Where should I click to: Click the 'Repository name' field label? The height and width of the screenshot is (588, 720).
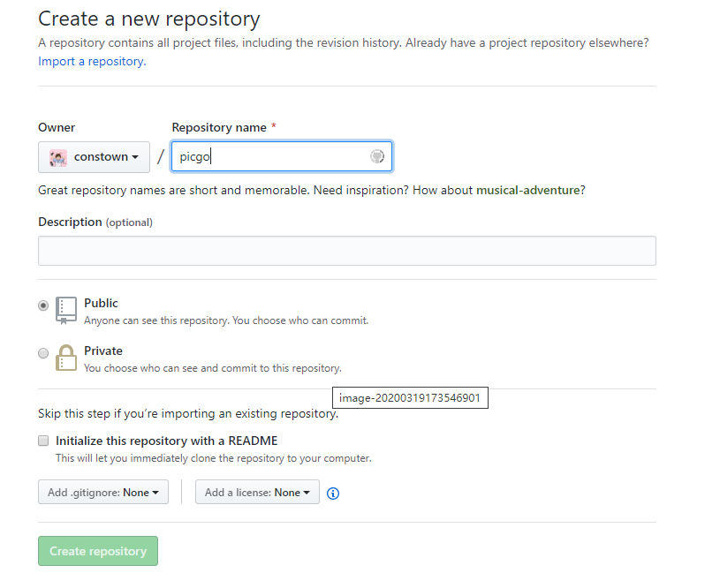(x=219, y=128)
